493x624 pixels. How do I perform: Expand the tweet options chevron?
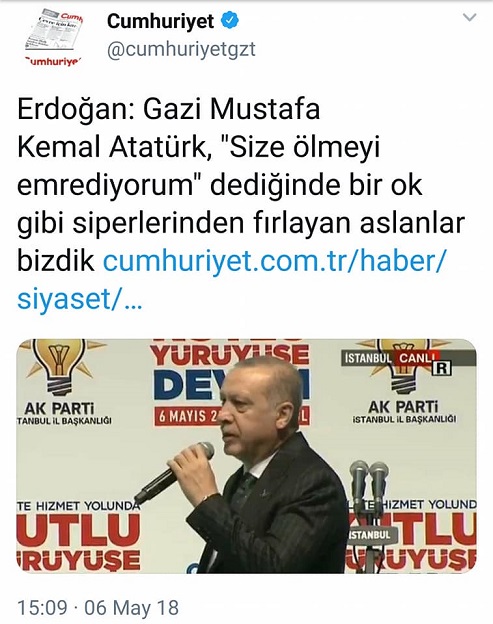coord(470,18)
